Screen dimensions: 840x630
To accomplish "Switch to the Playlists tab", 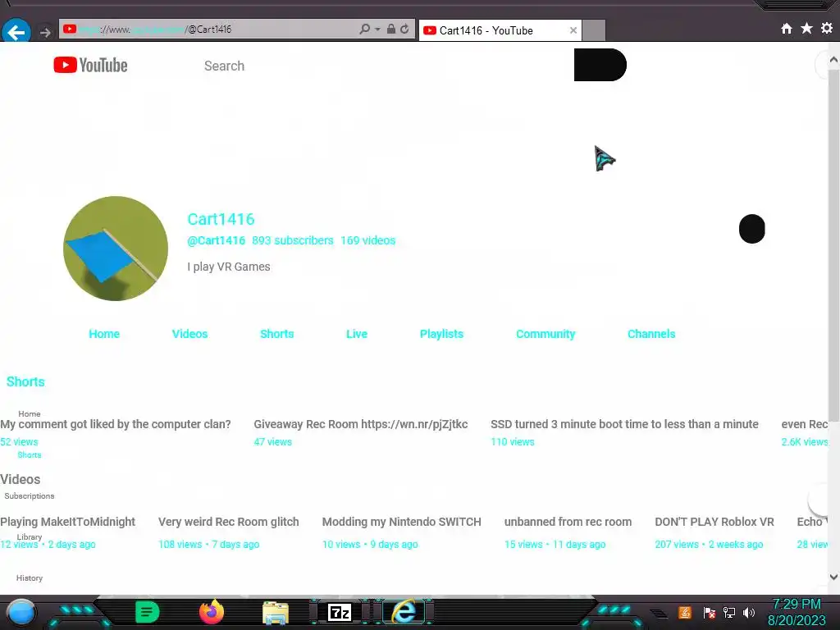I will point(441,334).
